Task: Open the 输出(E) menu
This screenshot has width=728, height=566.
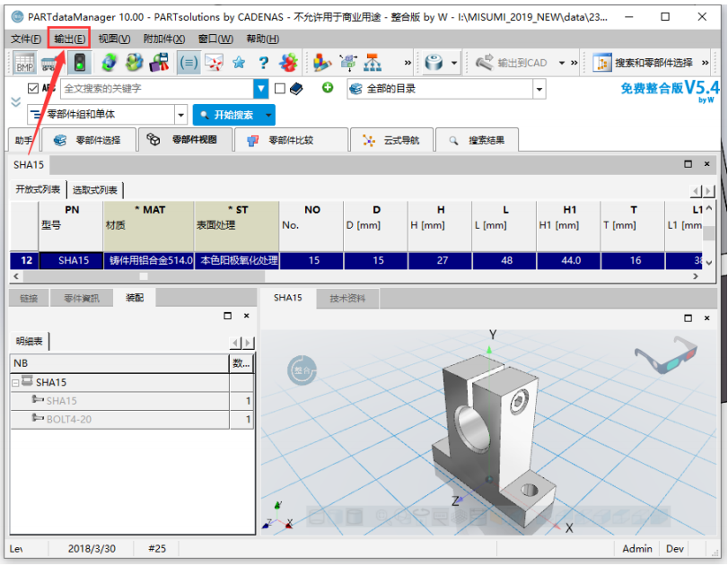Action: pos(69,39)
